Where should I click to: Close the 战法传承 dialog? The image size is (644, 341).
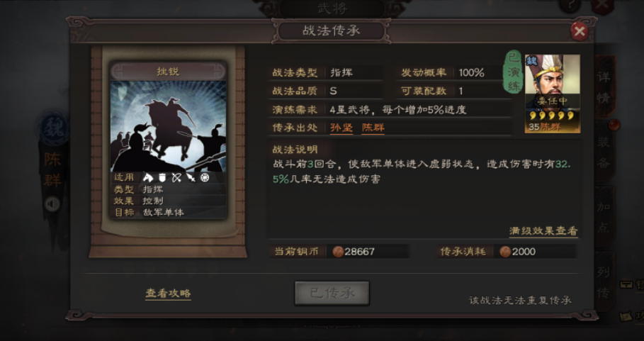(580, 31)
